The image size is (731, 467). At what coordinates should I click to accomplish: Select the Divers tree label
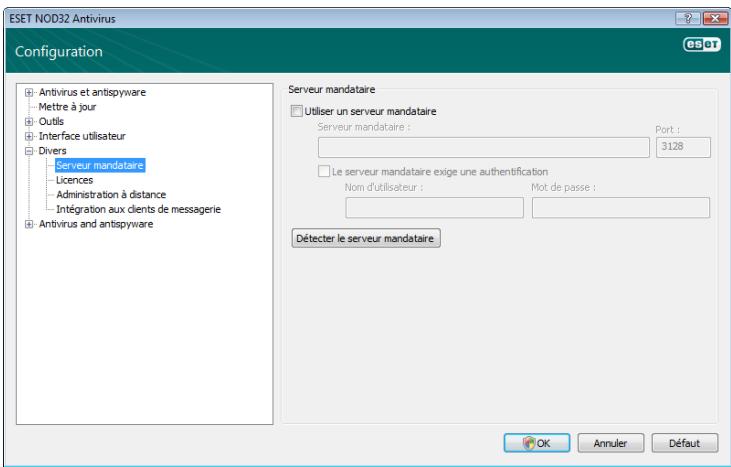click(x=52, y=151)
